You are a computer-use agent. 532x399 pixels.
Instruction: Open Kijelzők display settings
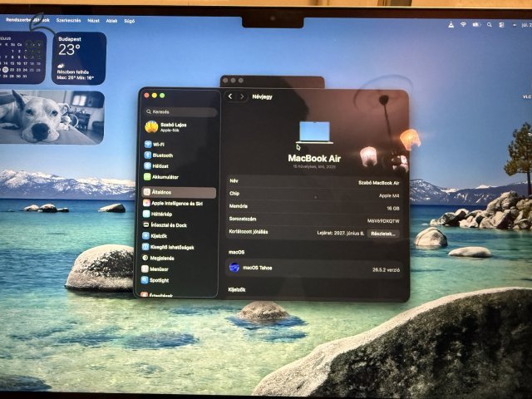pyautogui.click(x=155, y=236)
